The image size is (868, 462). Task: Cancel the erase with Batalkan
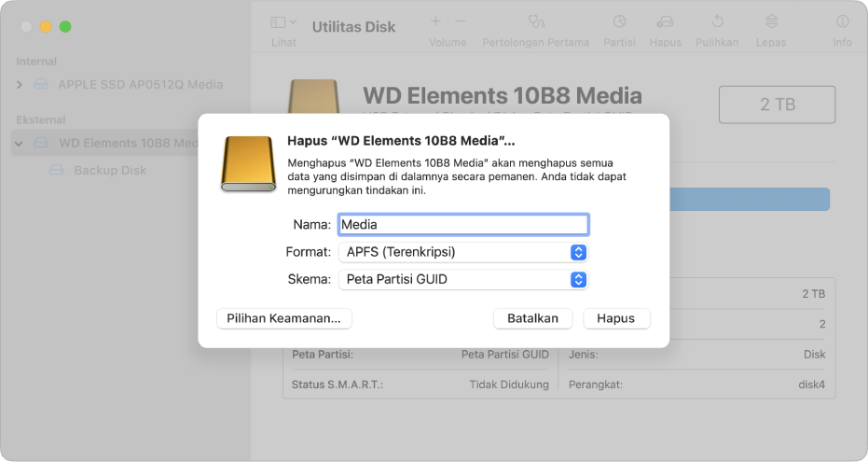532,318
